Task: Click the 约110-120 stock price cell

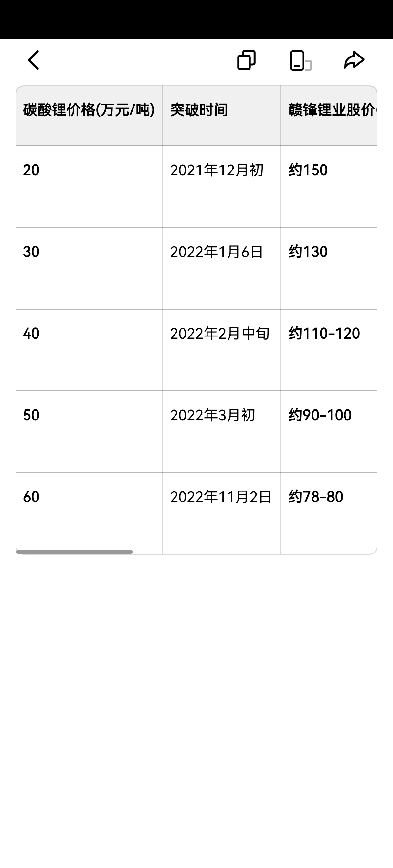Action: tap(324, 334)
